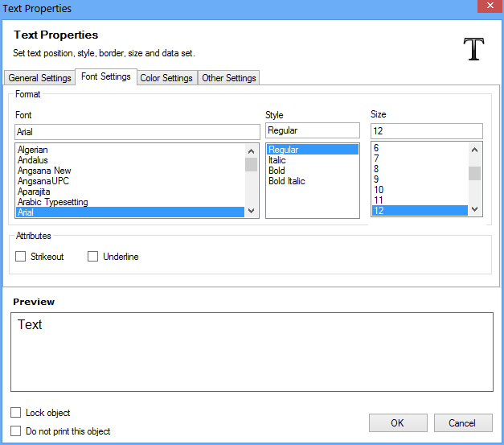This screenshot has width=504, height=445.
Task: Click the Font name input field
Action: pos(137,131)
